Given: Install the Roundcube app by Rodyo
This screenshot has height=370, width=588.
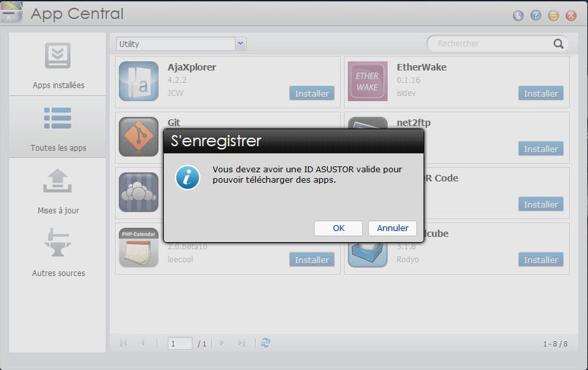Looking at the screenshot, I should (541, 260).
